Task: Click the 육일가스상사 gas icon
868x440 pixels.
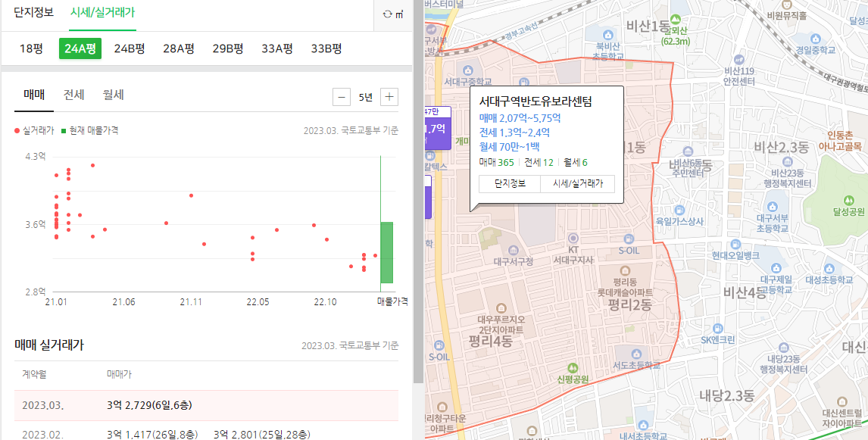Action: (679, 211)
